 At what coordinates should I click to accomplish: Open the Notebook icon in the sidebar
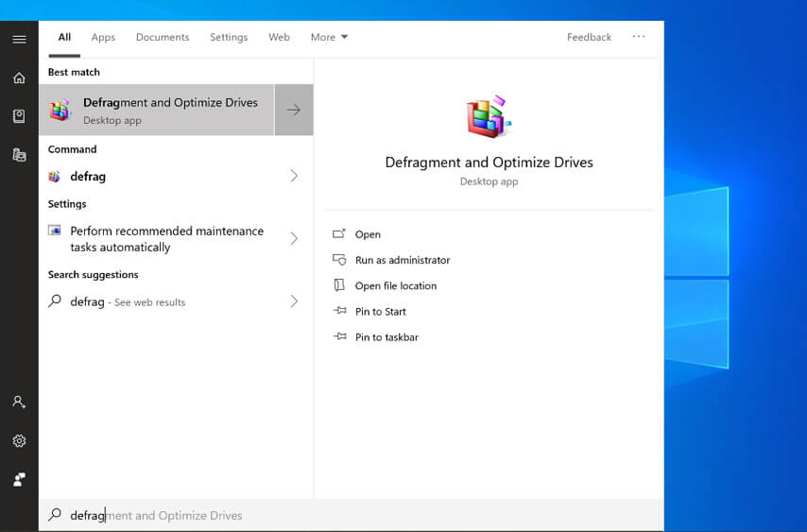pos(19,116)
